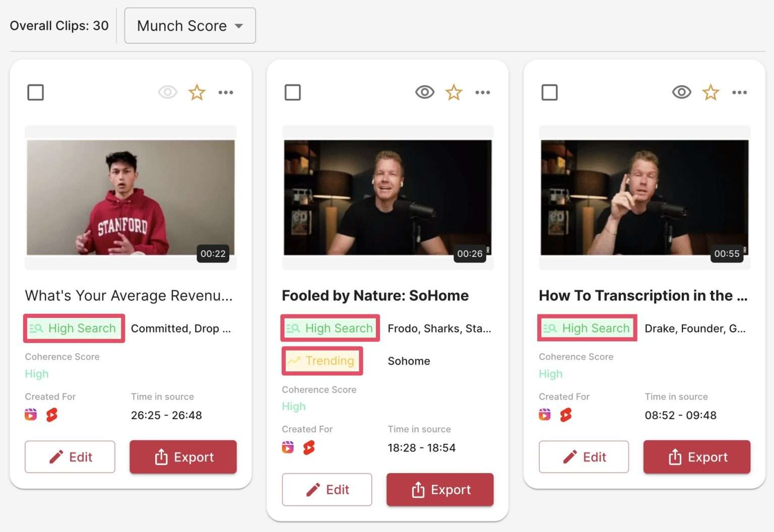Viewport: 774px width, 532px height.
Task: Open the three-dot menu on the Stanford clip
Action: click(226, 92)
